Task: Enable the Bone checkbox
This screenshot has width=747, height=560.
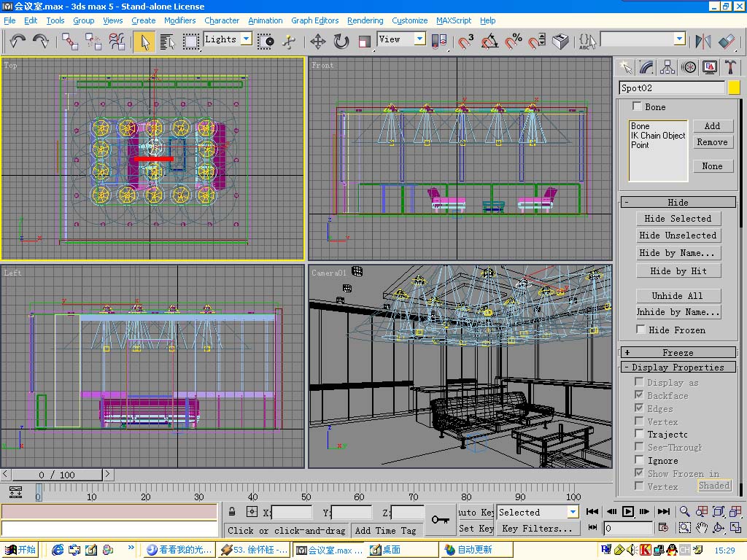Action: click(638, 106)
